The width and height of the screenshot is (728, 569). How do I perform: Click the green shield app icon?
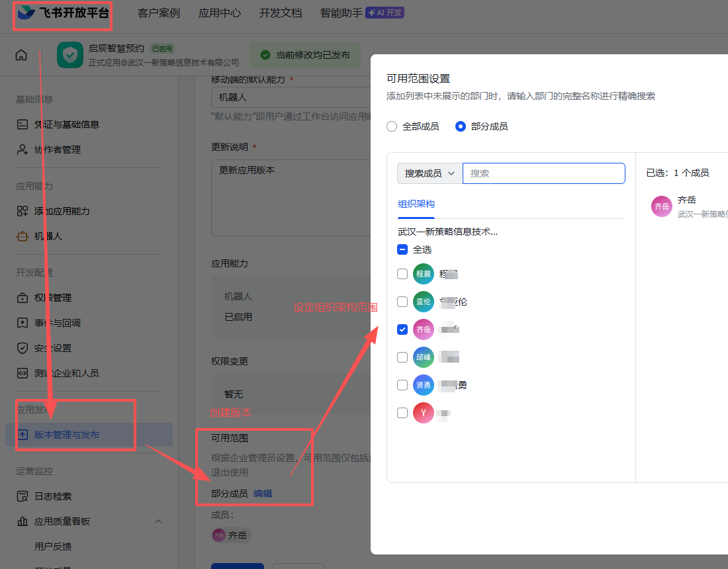(70, 55)
